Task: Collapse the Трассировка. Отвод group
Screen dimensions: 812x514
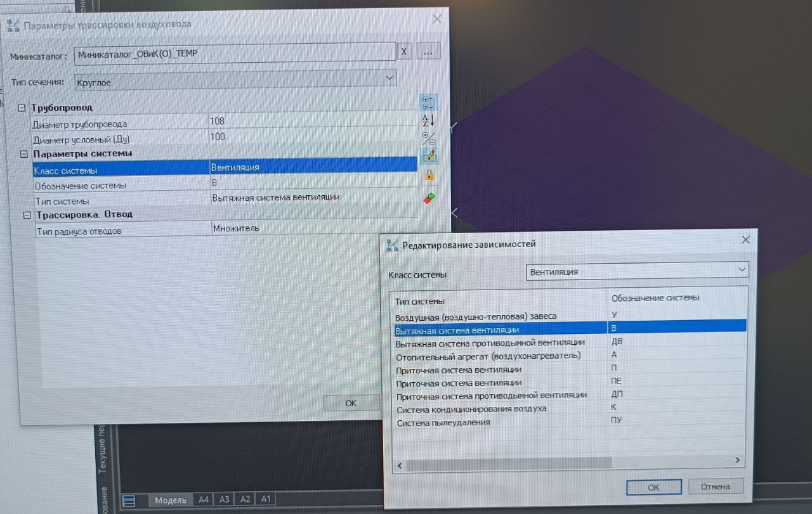Action: (27, 215)
